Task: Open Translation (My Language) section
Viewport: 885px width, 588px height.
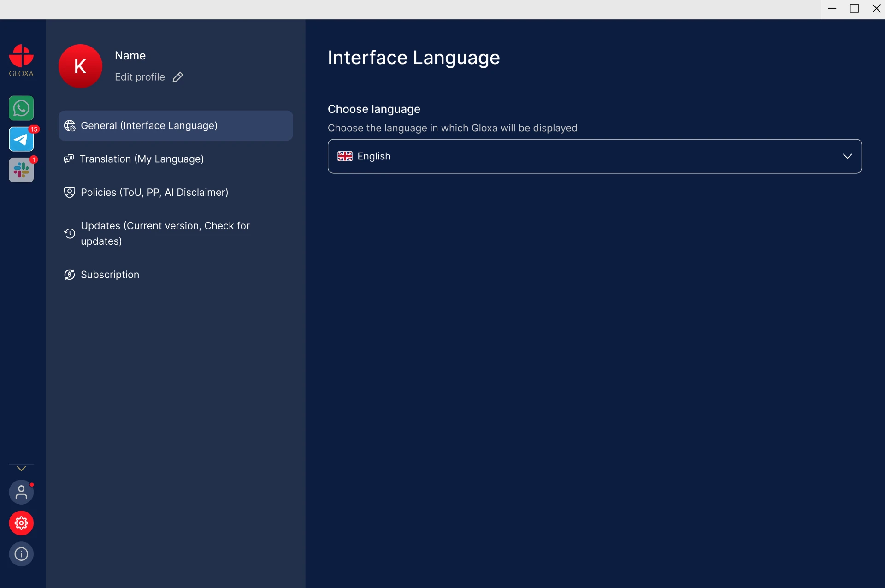Action: (176, 159)
